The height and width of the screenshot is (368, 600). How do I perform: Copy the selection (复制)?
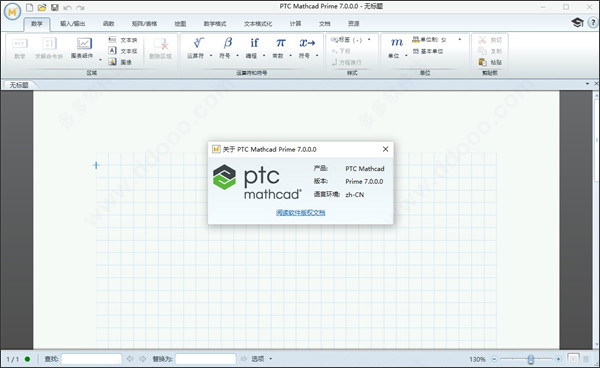point(490,51)
